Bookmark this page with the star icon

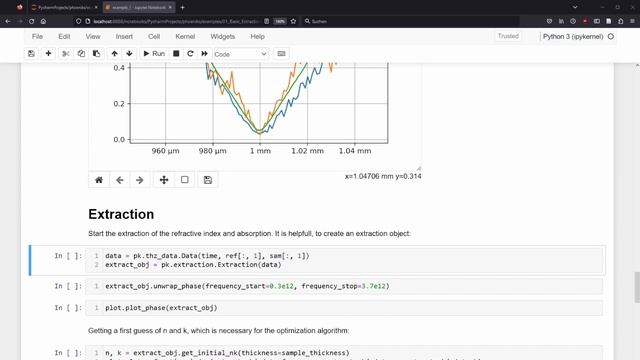(293, 21)
